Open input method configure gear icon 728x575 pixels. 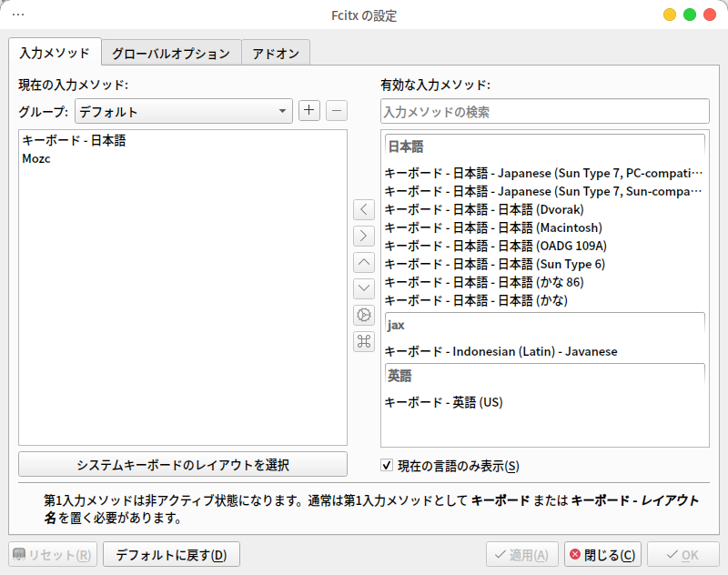pos(364,315)
